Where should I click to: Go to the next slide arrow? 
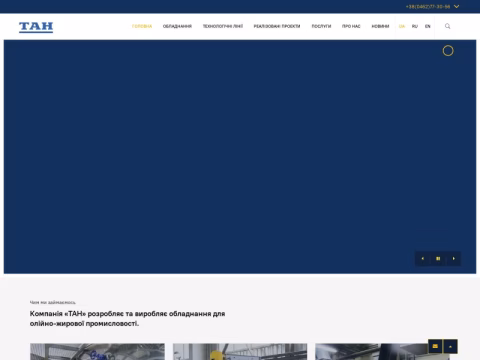(453, 258)
